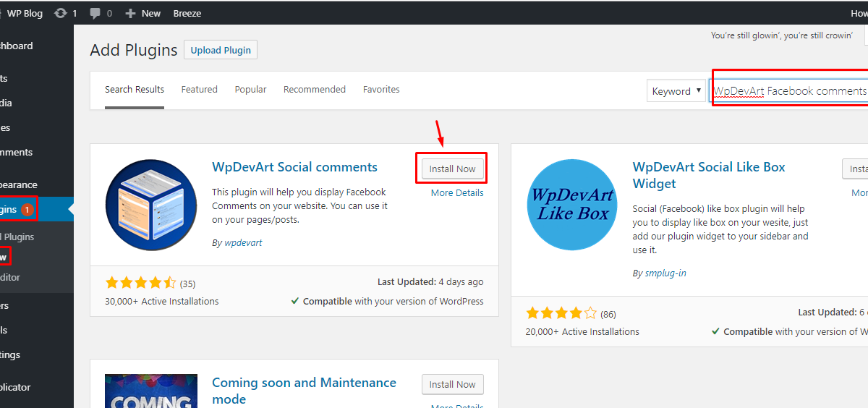This screenshot has width=868, height=408.
Task: Open the Breeze admin bar menu
Action: point(187,13)
